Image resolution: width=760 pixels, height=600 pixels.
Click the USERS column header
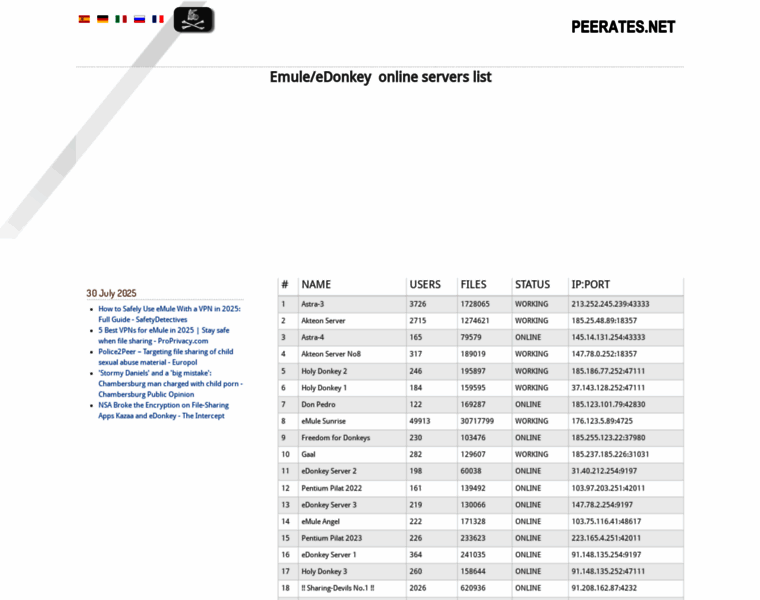click(x=425, y=284)
